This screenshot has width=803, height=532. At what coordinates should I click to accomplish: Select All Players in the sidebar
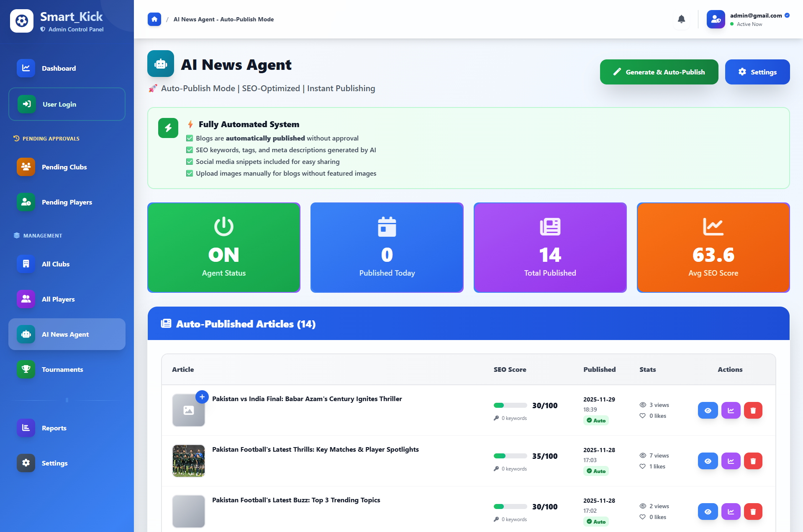click(x=58, y=299)
